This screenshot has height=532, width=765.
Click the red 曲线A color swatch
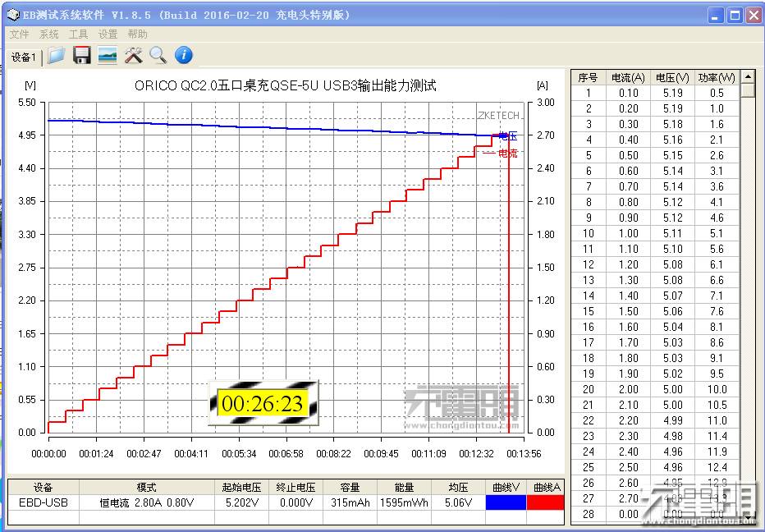pos(546,502)
